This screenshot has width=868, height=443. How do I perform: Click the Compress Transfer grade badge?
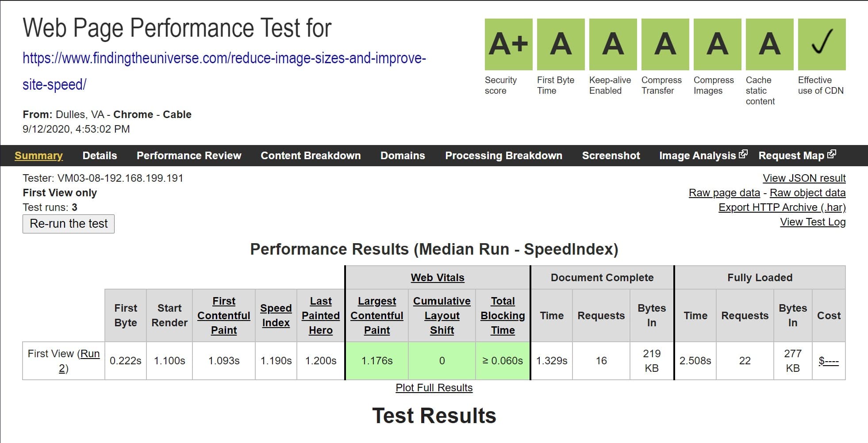point(664,43)
